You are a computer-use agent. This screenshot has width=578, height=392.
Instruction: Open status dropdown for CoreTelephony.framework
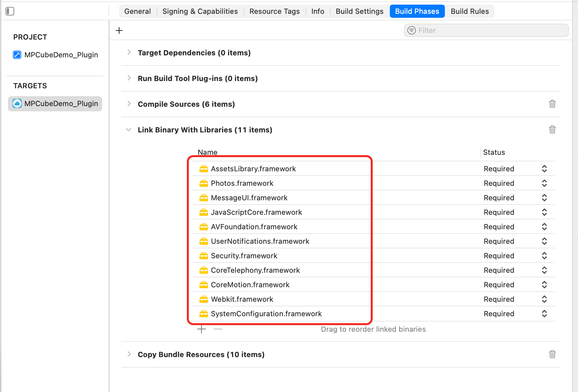pyautogui.click(x=544, y=270)
